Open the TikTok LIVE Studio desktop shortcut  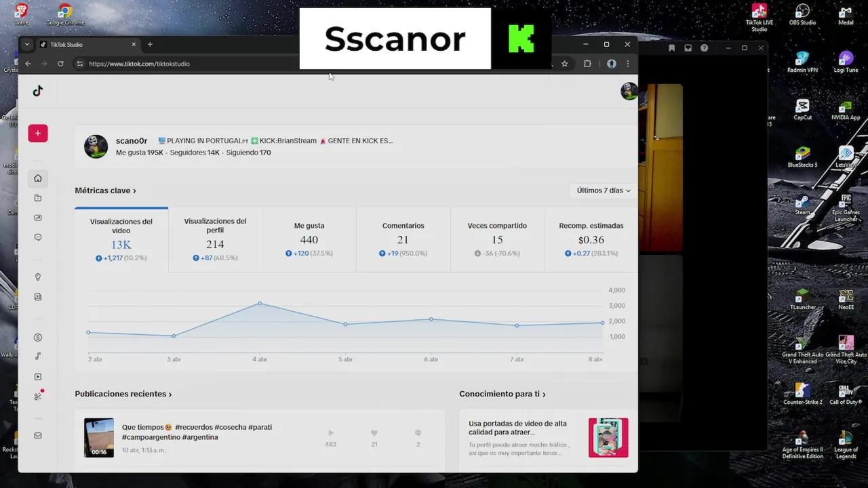pos(759,18)
